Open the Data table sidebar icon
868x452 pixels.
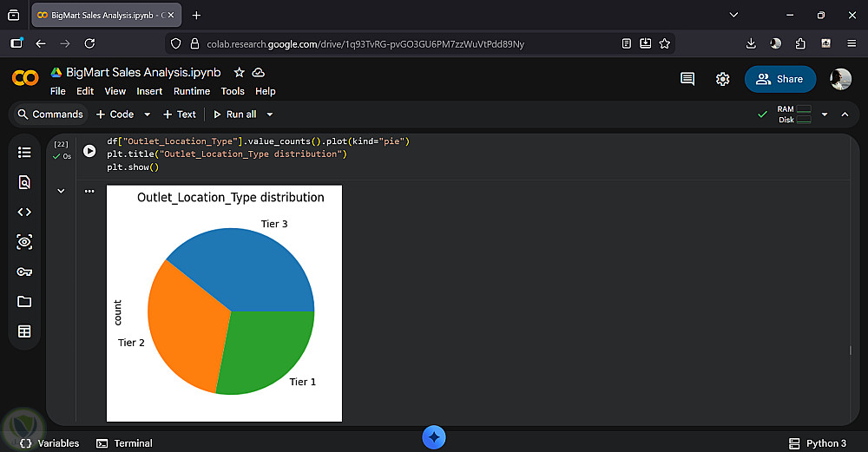(24, 331)
